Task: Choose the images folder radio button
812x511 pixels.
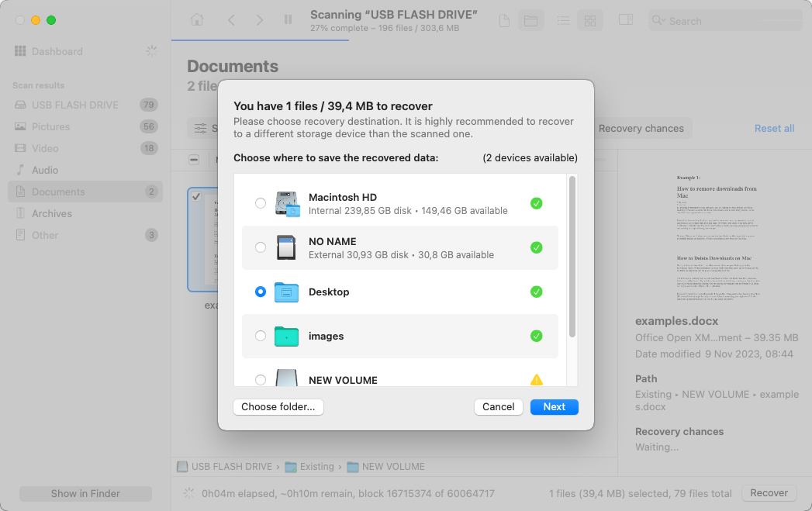Action: [x=261, y=337]
